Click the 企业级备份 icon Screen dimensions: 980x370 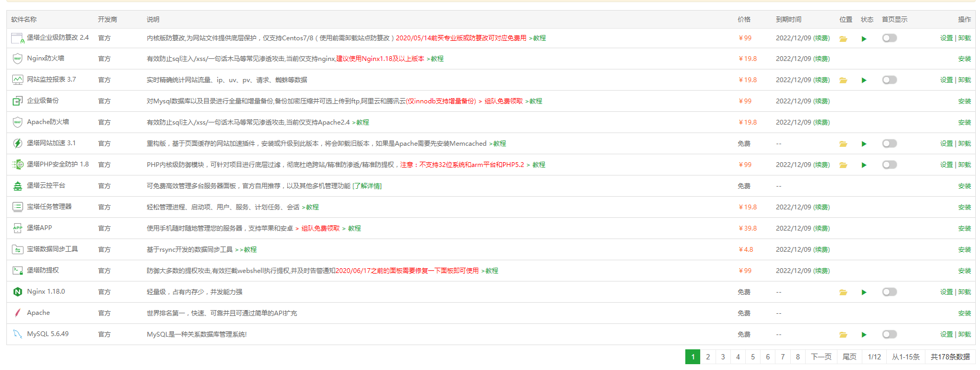coord(17,101)
